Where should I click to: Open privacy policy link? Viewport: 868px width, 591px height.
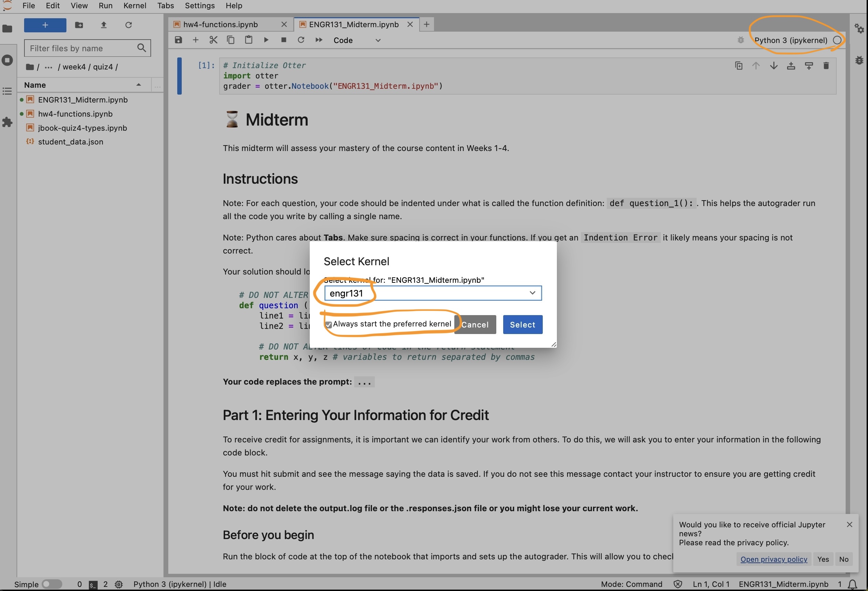pos(773,559)
